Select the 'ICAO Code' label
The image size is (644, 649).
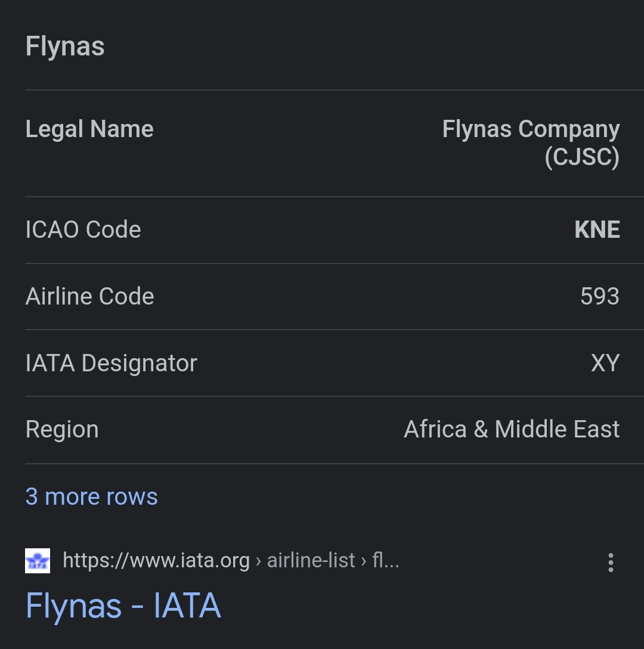[x=83, y=230]
